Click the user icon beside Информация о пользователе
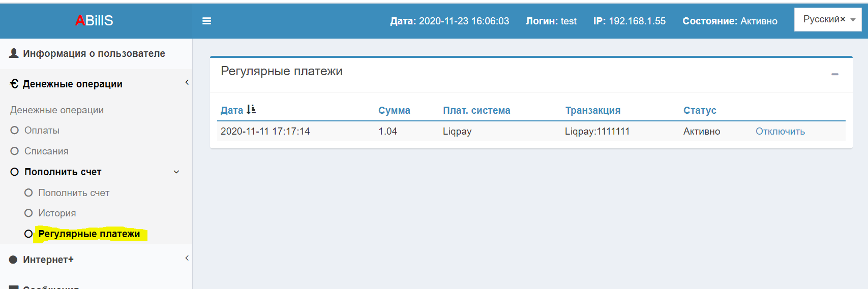The width and height of the screenshot is (868, 289). 14,53
